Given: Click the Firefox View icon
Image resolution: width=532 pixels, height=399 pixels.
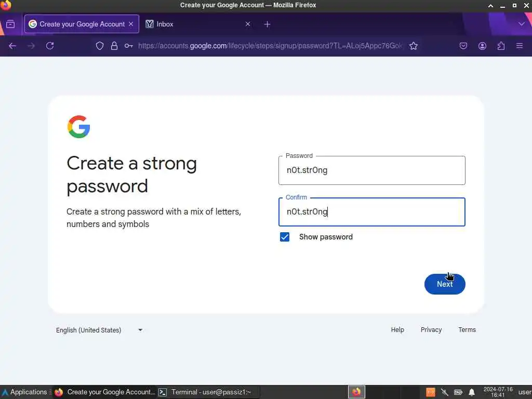Looking at the screenshot, I should click(10, 24).
